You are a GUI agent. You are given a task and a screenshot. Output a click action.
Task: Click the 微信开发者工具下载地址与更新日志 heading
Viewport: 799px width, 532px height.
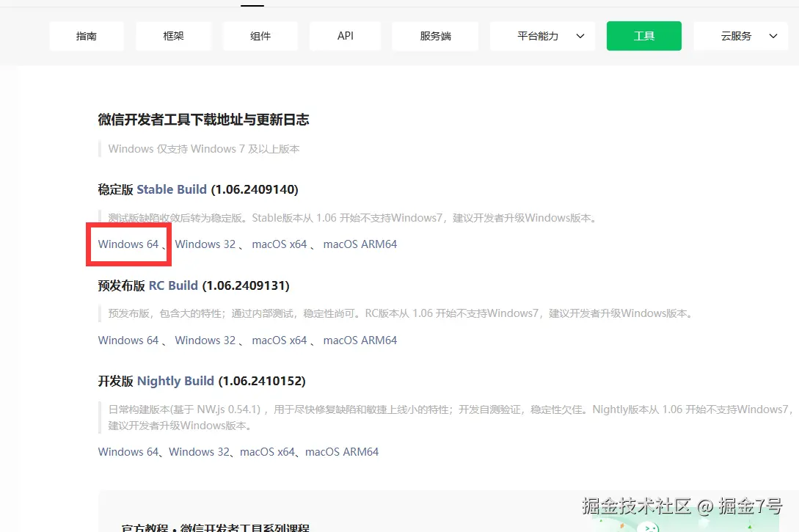pyautogui.click(x=203, y=120)
